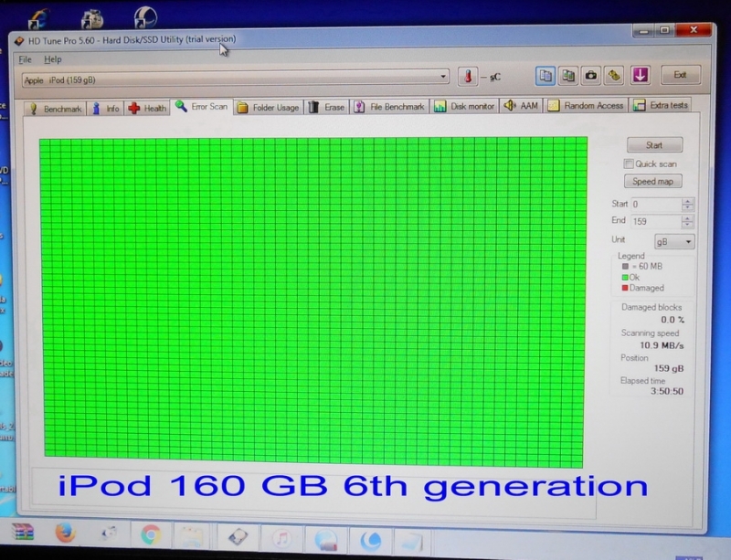The width and height of the screenshot is (731, 560).
Task: Open iTunes music note taskbar icon
Action: 281,539
